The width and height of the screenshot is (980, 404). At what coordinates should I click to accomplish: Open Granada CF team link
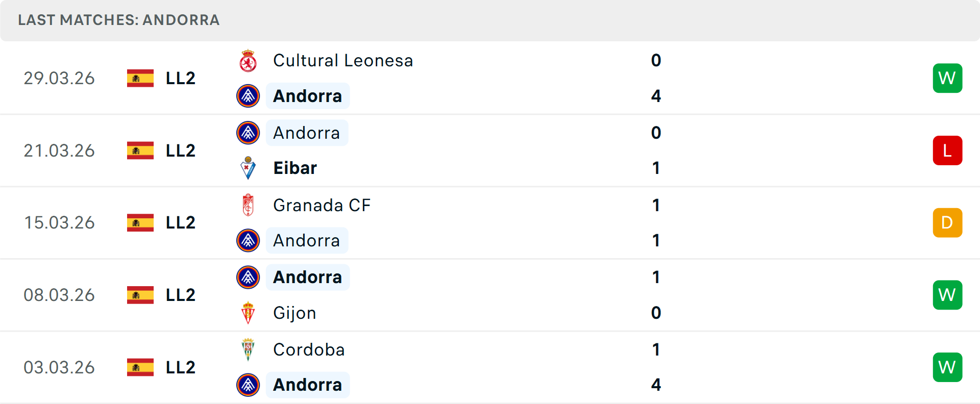click(322, 205)
